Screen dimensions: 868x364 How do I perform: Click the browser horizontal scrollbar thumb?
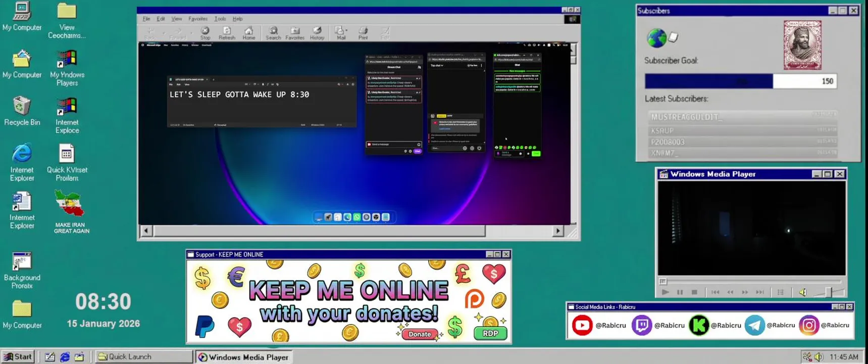[x=319, y=231]
